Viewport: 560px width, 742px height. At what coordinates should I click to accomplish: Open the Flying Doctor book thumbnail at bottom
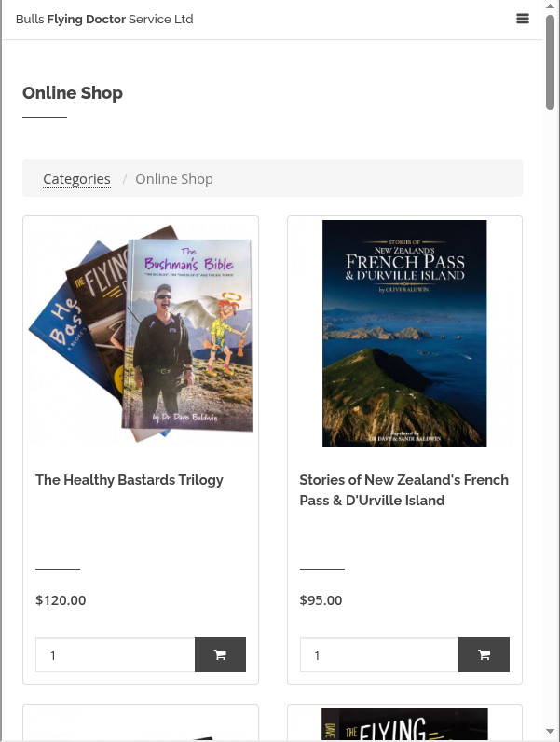click(404, 724)
